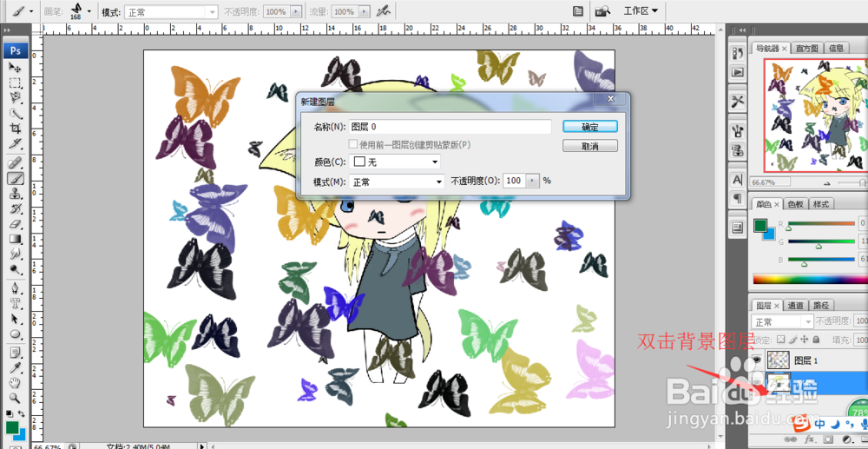This screenshot has height=449, width=868.
Task: Select the Brush tool in toolbox
Action: (x=16, y=178)
